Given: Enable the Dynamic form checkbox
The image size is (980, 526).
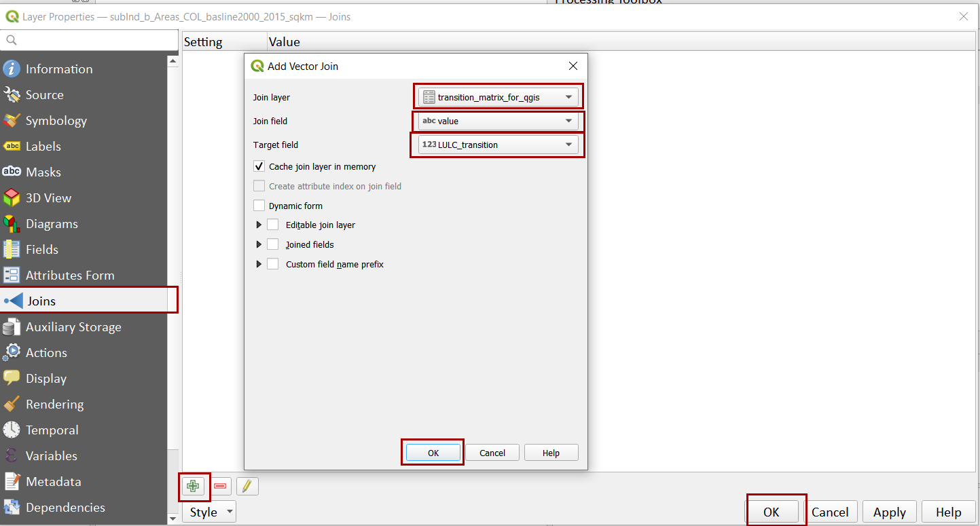Looking at the screenshot, I should (x=259, y=206).
